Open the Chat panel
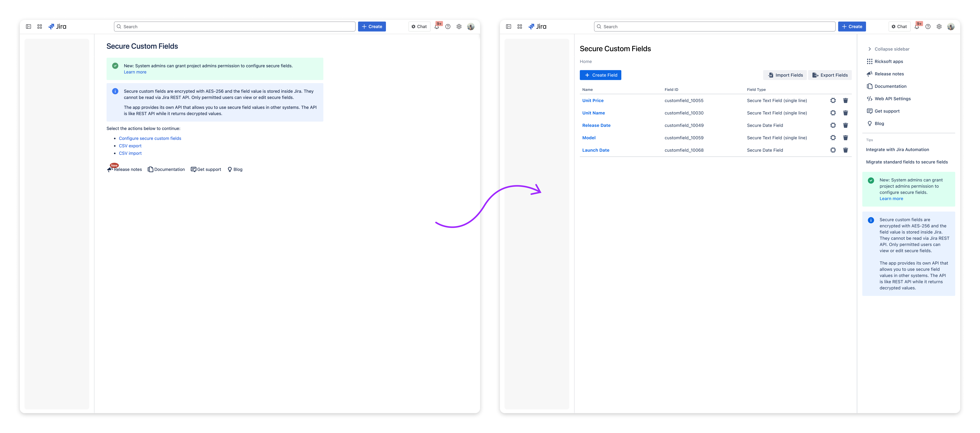The width and height of the screenshot is (980, 433). click(x=899, y=26)
